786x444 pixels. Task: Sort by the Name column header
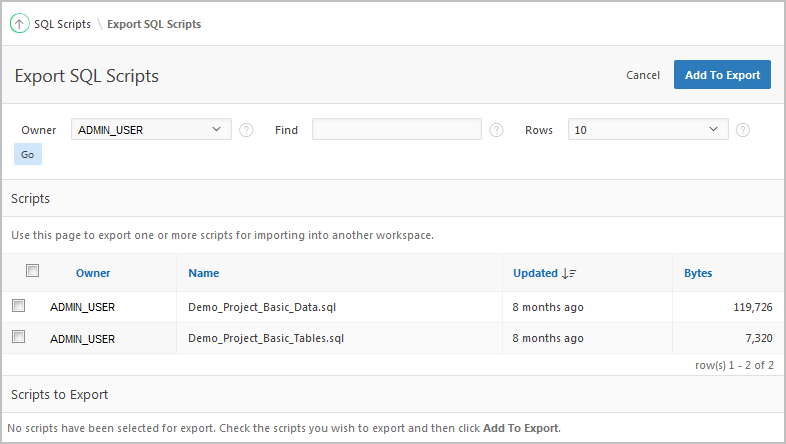click(x=203, y=273)
